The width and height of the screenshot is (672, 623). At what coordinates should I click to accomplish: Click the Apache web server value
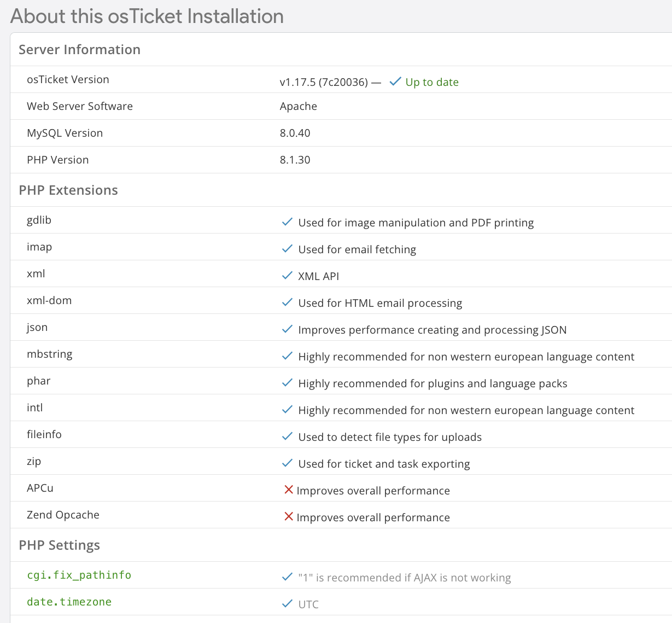click(x=299, y=107)
